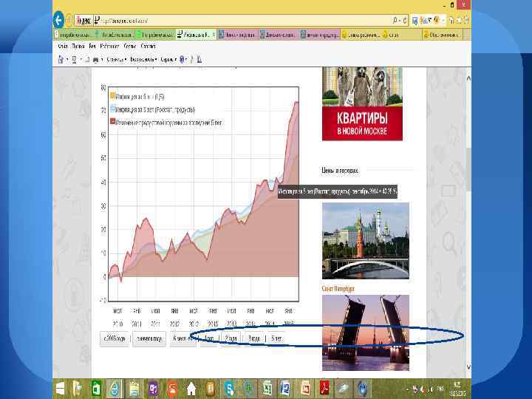Click the Saint Petersburg drawbridge photo

[x=366, y=332]
